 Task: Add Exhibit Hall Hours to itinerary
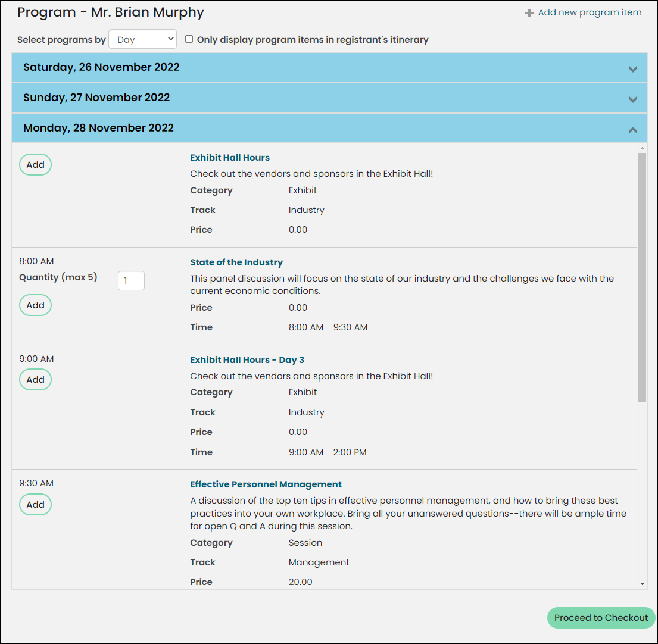[35, 164]
